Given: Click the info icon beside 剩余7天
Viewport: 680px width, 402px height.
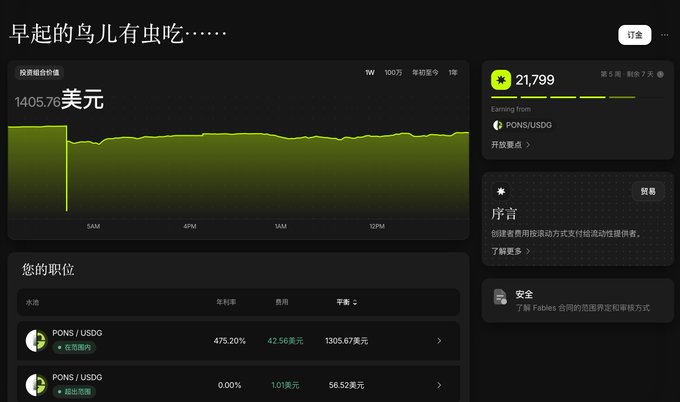Looking at the screenshot, I should [x=660, y=74].
